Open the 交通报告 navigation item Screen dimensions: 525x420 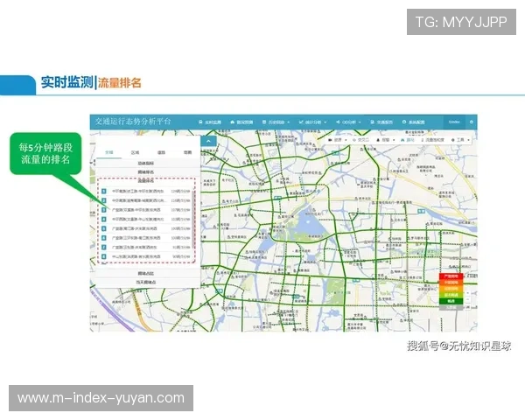381,122
